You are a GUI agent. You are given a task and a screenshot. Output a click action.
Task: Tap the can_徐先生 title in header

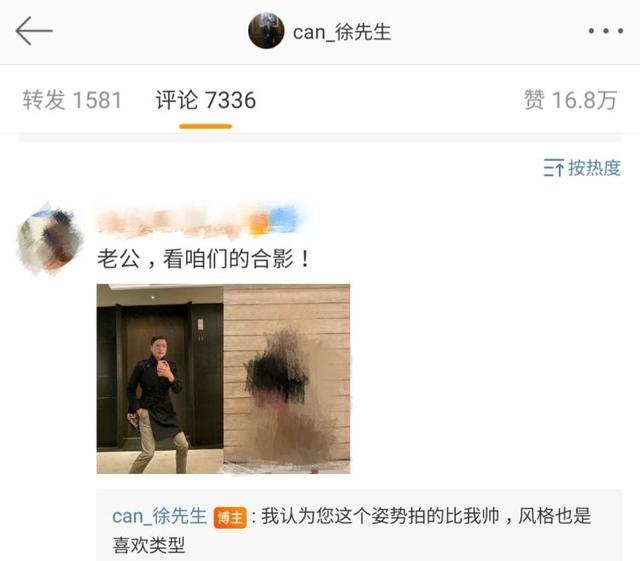click(x=342, y=32)
